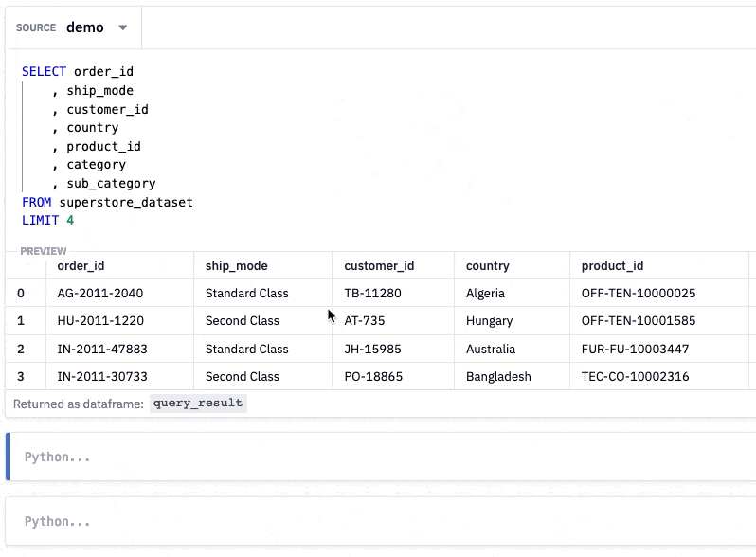Viewport: 756px width, 557px height.
Task: Click the country column header
Action: click(488, 266)
